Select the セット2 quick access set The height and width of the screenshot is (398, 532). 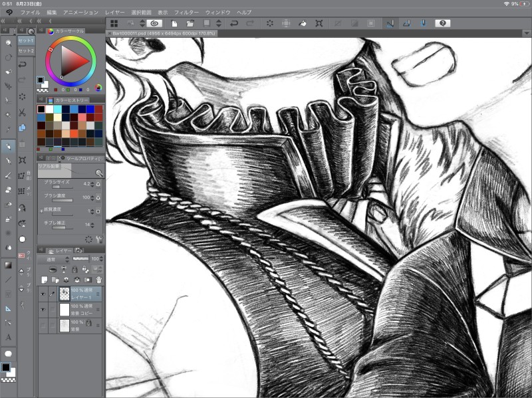coord(26,51)
